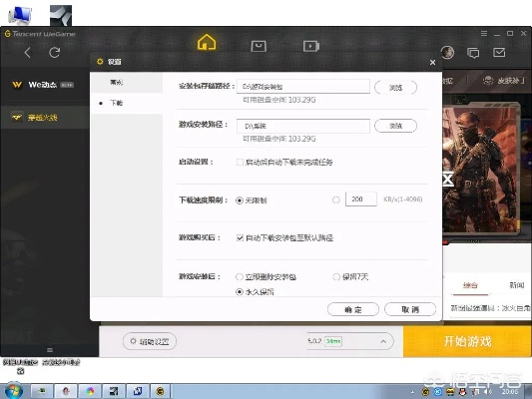Viewport: 532px width, 399px height.
Task: Select keep for 7 days radio
Action: 336,277
